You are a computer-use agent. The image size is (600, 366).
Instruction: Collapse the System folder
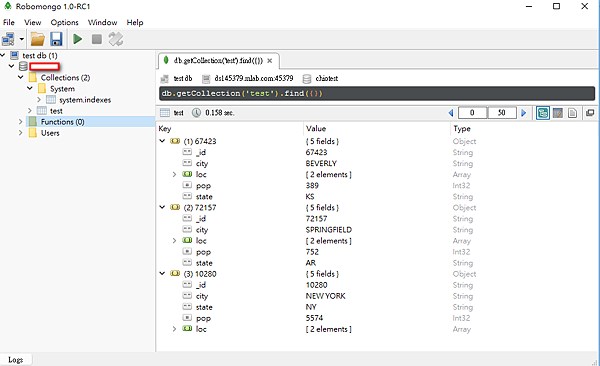click(x=30, y=88)
